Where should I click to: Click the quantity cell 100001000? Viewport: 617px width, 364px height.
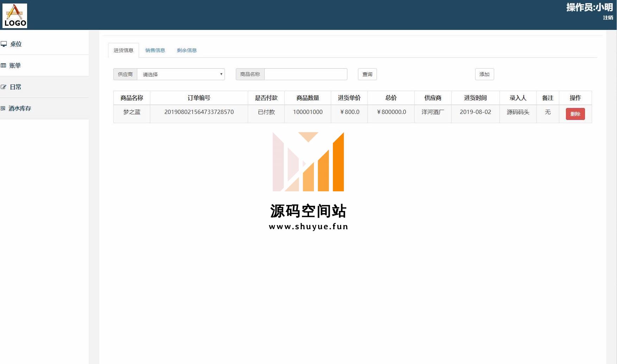(x=308, y=114)
